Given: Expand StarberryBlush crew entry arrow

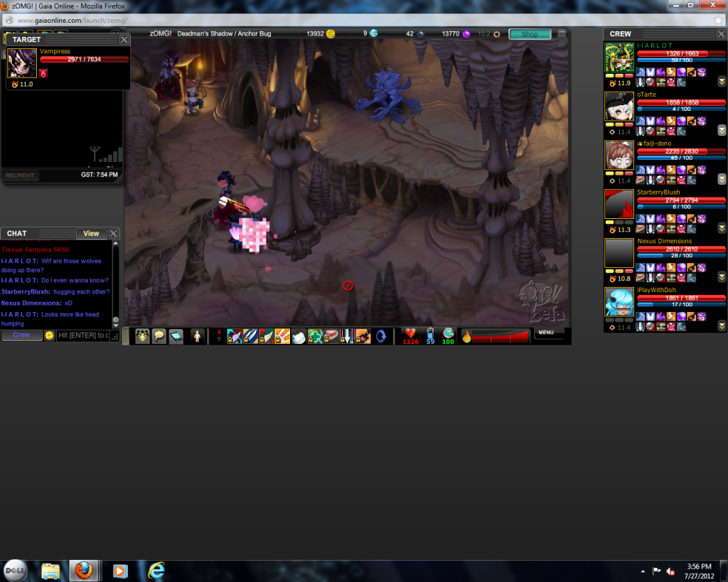Looking at the screenshot, I should pyautogui.click(x=722, y=228).
